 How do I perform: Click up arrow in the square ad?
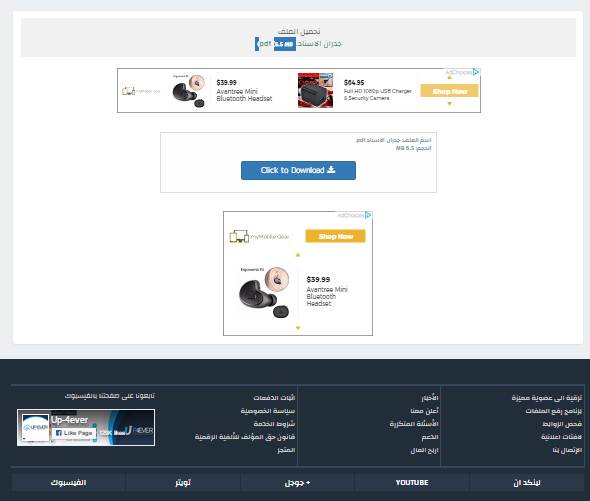click(298, 255)
